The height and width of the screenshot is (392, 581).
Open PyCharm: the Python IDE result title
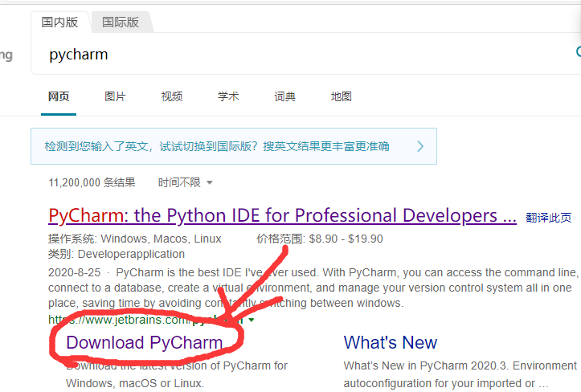(282, 215)
